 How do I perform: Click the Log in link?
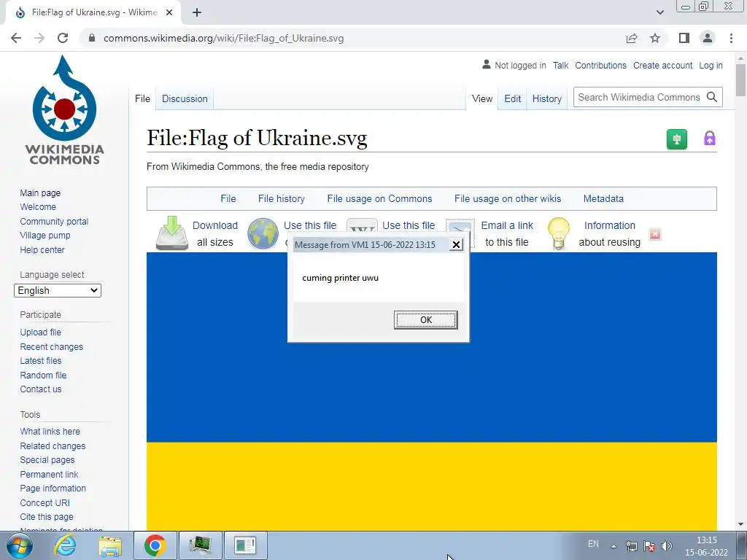click(x=711, y=65)
